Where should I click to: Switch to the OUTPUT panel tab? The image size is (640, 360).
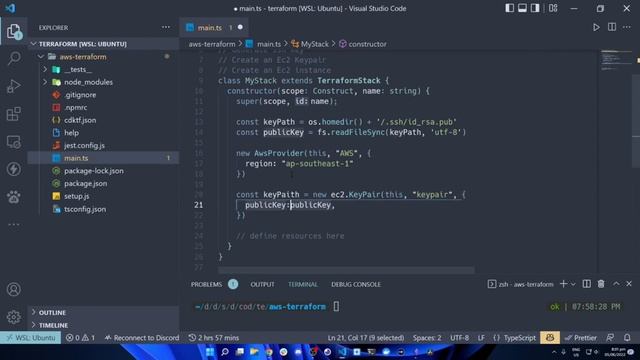(x=262, y=284)
